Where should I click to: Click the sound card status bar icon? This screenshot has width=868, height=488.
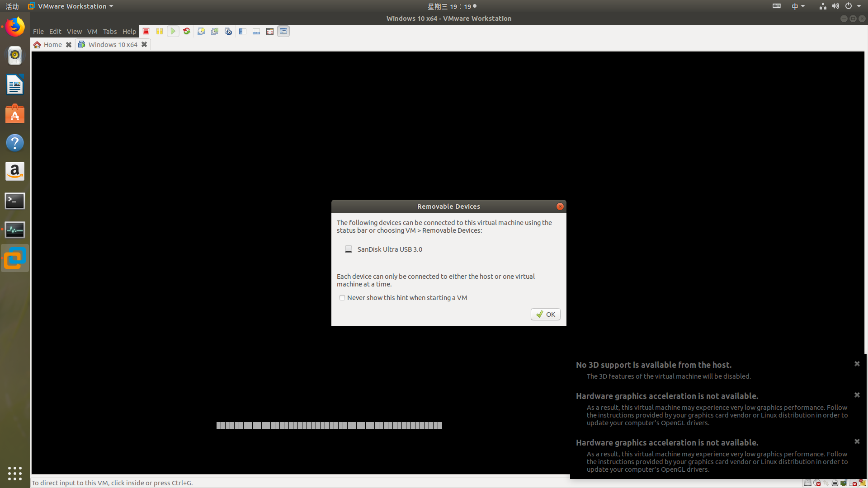click(844, 483)
